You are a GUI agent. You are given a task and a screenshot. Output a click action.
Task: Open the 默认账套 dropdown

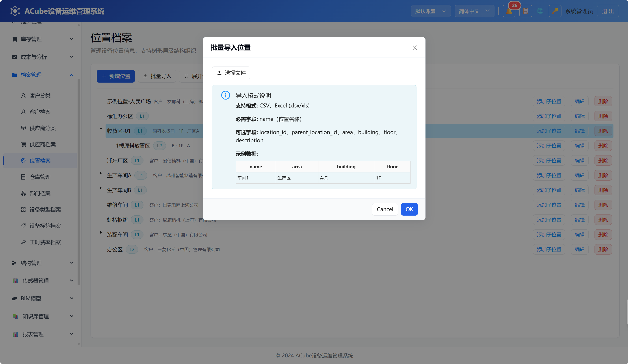(431, 11)
